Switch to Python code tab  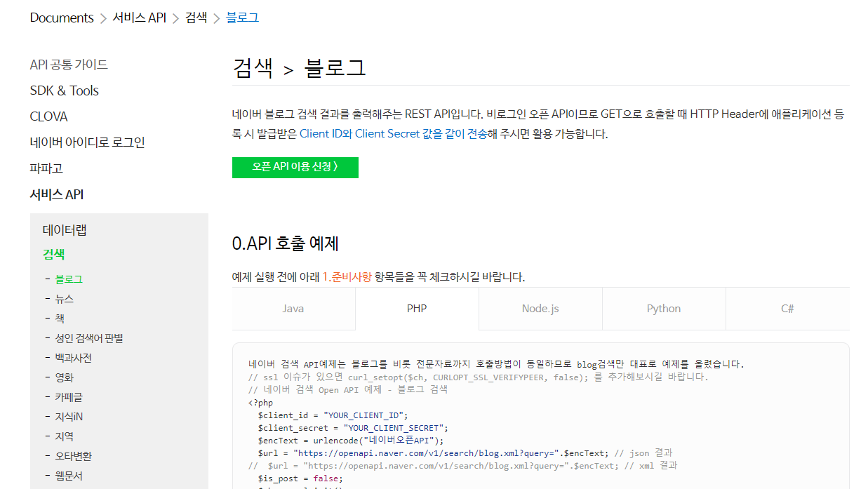664,309
